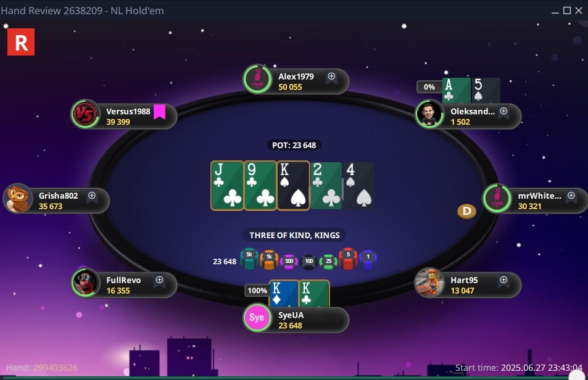This screenshot has height=380, width=588.
Task: Click hand number 299403626 link
Action: coord(56,368)
